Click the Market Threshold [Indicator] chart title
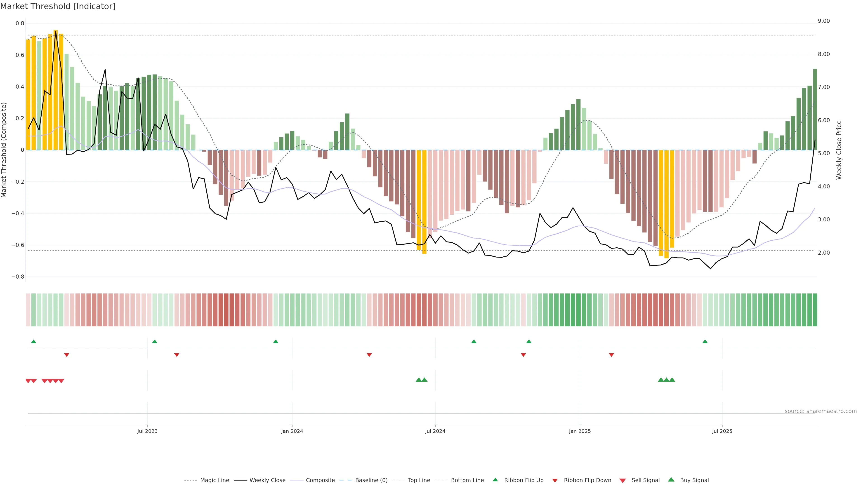 [x=58, y=6]
